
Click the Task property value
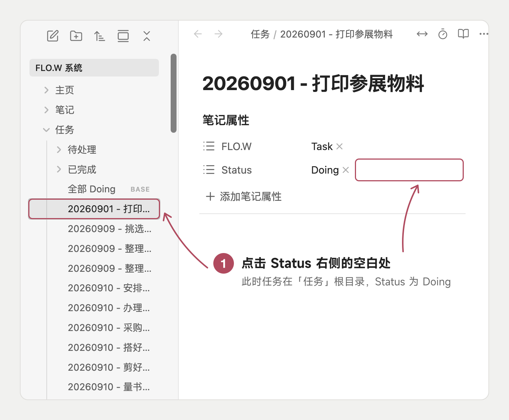322,146
